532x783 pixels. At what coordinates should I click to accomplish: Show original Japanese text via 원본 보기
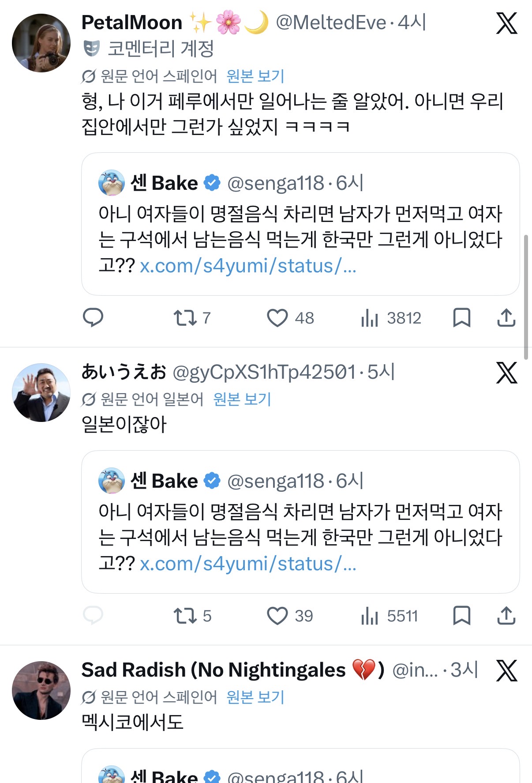(x=242, y=399)
